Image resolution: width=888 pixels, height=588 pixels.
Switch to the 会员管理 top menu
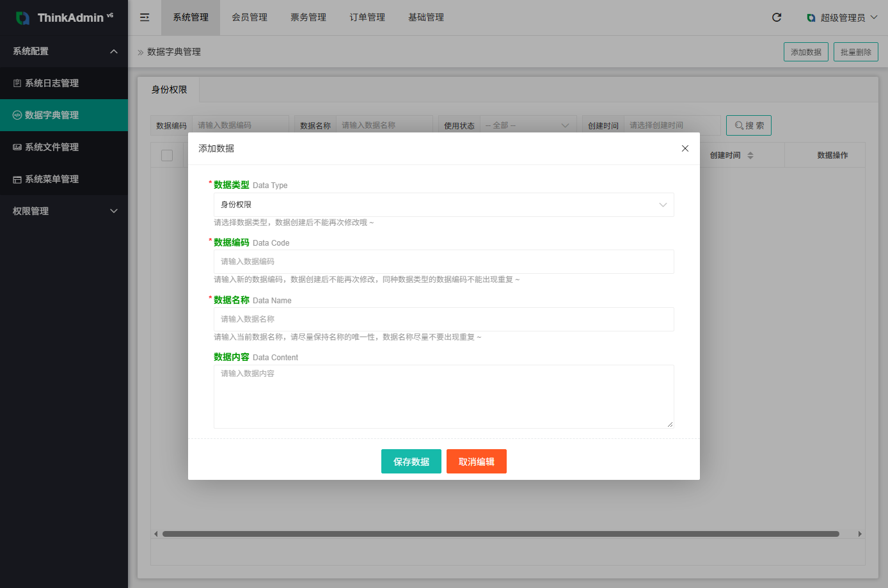250,17
